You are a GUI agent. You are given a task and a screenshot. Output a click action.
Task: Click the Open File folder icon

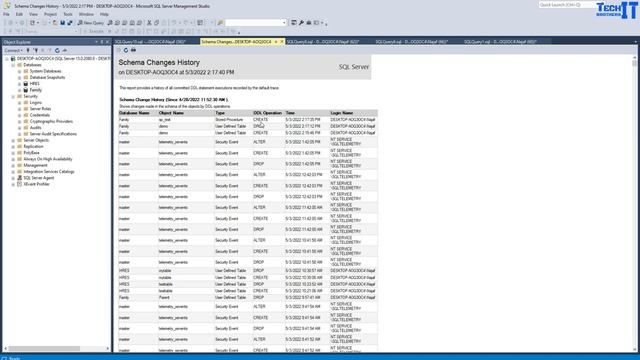pos(55,23)
